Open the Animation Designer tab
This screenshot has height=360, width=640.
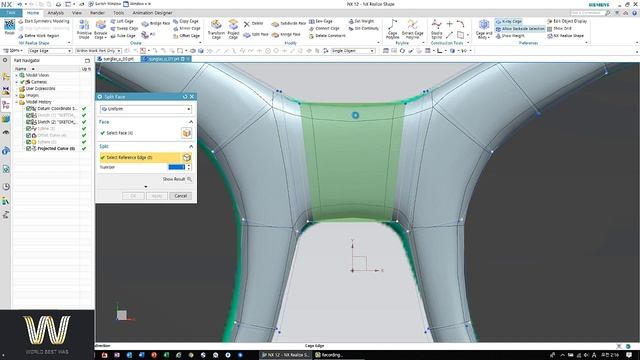(x=152, y=13)
